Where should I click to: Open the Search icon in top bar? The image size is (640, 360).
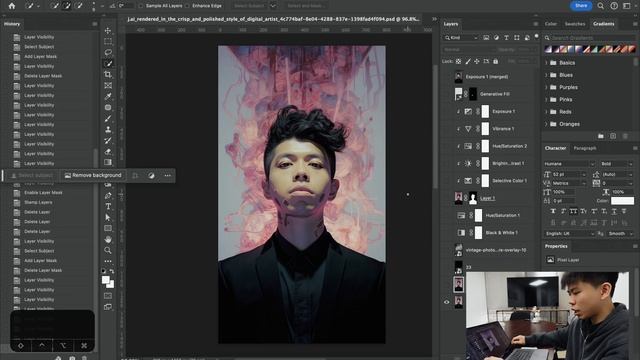(x=600, y=6)
